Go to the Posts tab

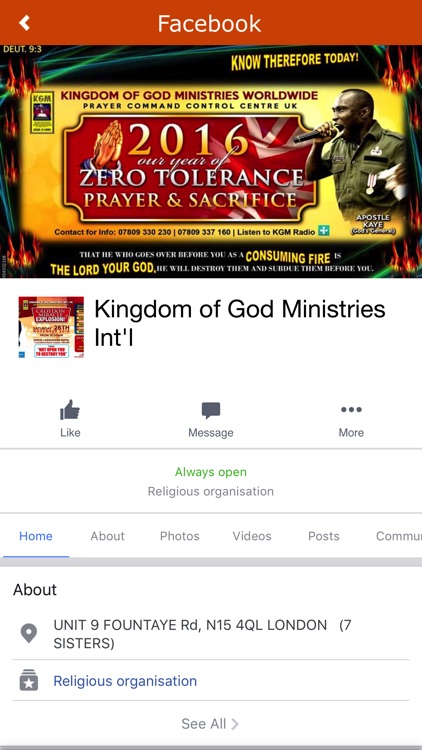coord(323,536)
